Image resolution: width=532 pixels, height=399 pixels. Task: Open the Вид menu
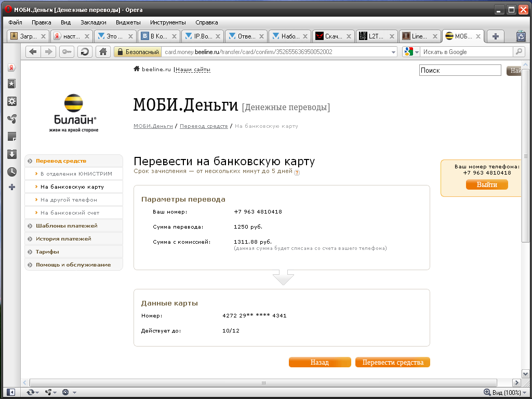pyautogui.click(x=66, y=22)
